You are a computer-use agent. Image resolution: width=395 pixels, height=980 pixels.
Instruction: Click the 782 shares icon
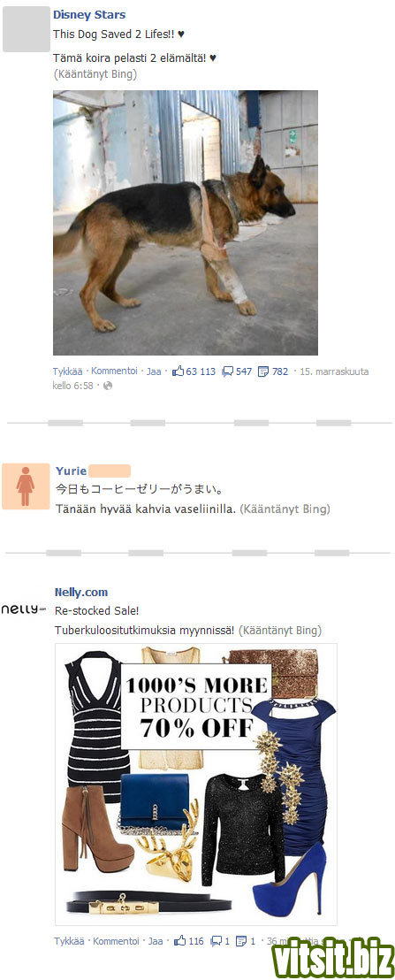263,371
